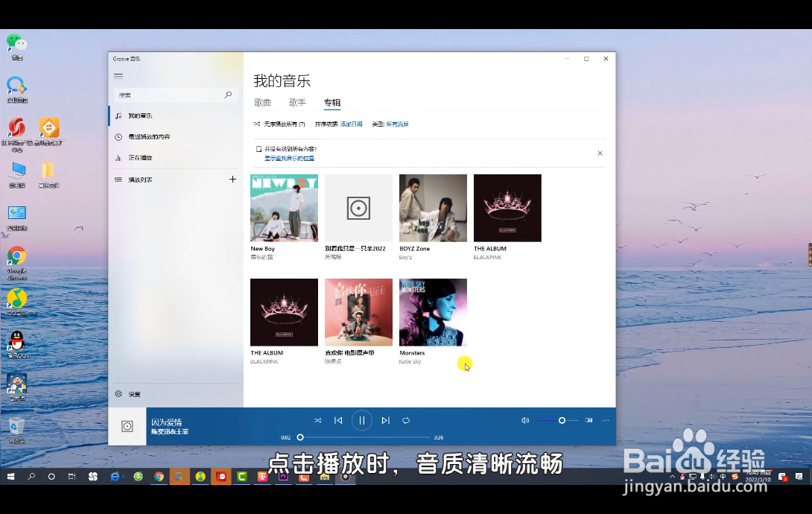Click 显示查找音乐的位置 link
Image resolution: width=812 pixels, height=514 pixels.
pyautogui.click(x=290, y=159)
